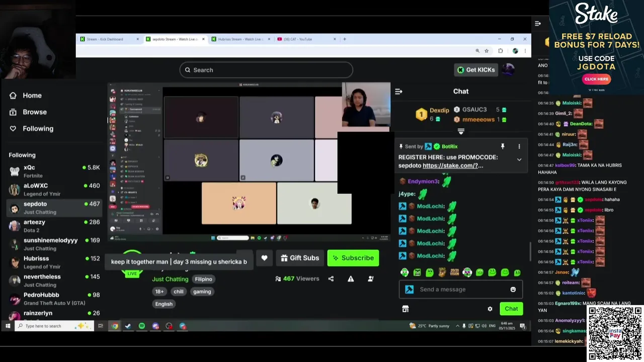
Task: Click the Subscribe button
Action: point(353,258)
